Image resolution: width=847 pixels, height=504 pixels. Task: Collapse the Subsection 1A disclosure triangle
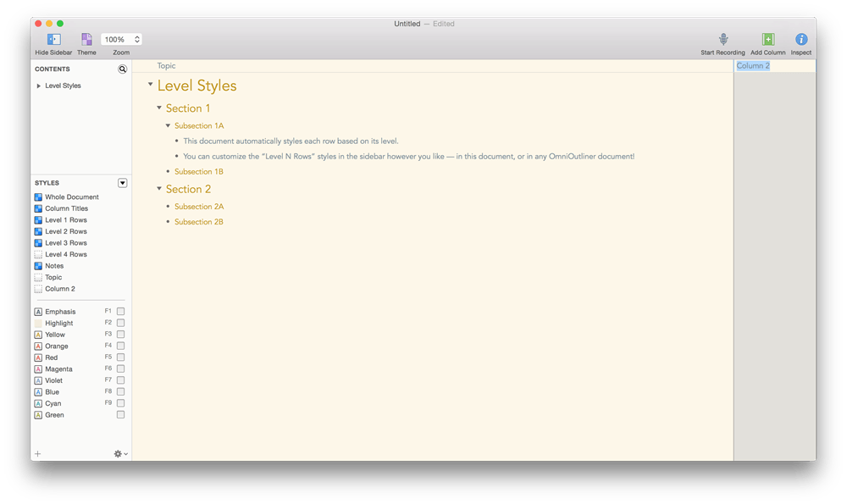168,125
